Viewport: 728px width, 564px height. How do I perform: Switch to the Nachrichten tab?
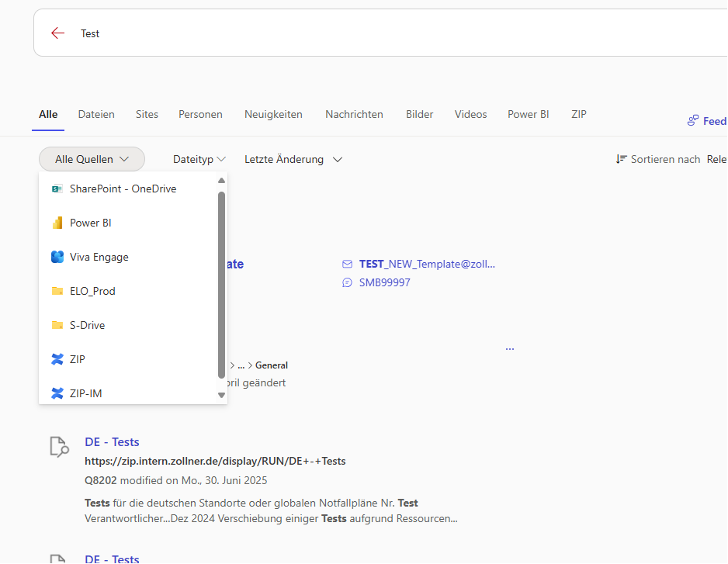click(354, 114)
